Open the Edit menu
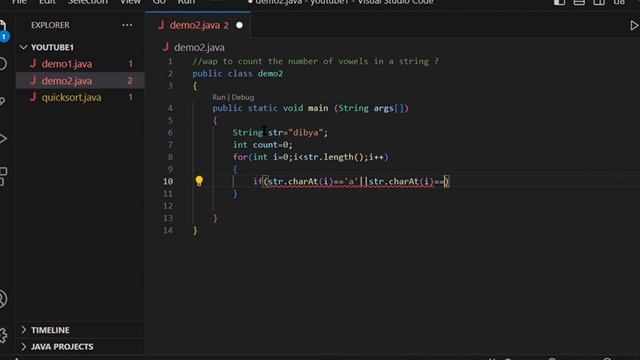 click(47, 2)
